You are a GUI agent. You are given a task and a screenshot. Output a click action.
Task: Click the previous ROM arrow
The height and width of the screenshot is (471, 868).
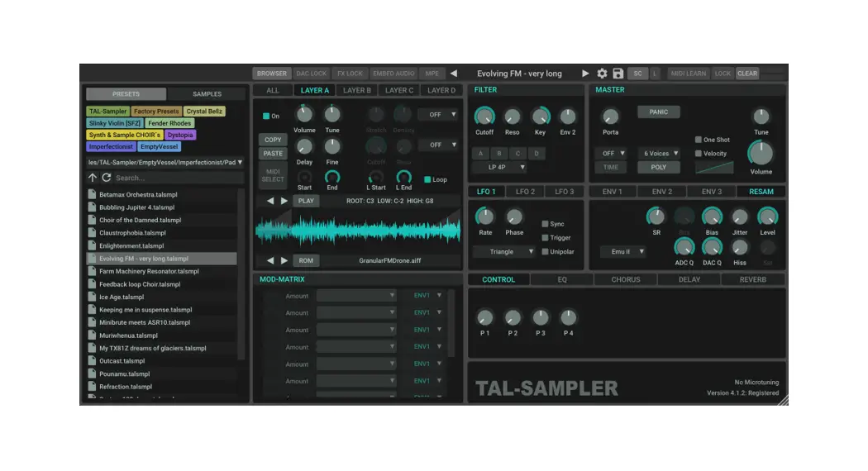pyautogui.click(x=270, y=260)
